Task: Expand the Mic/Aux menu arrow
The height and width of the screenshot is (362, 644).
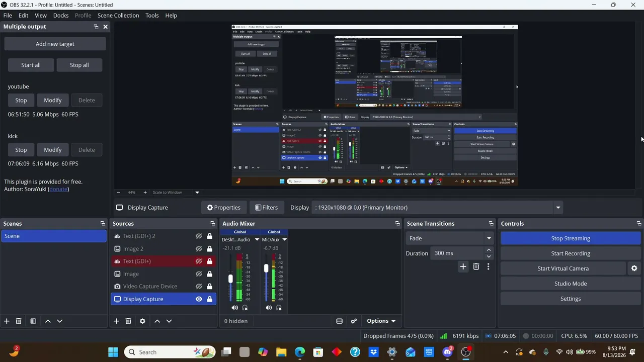Action: click(x=284, y=240)
